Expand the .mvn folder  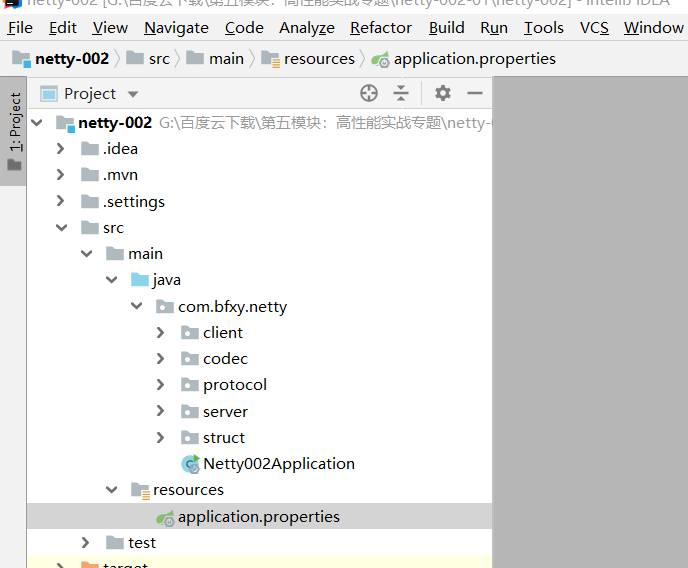tap(61, 175)
